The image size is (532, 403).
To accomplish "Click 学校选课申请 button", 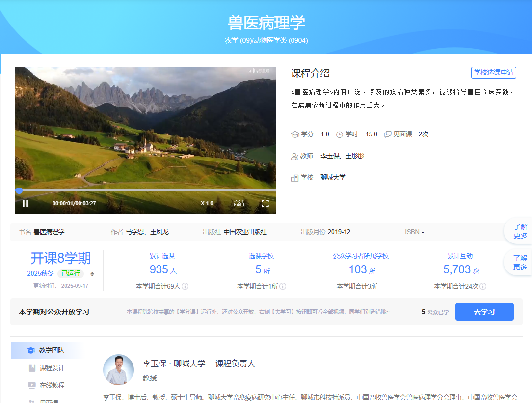I will click(x=493, y=73).
